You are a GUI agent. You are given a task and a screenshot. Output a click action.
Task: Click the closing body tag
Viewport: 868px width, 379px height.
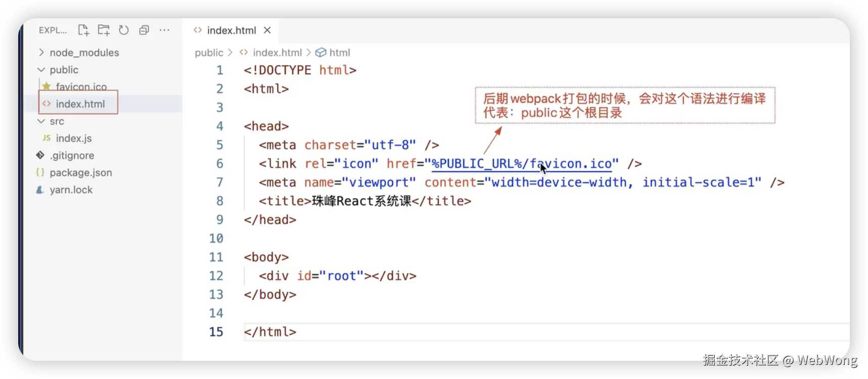click(270, 295)
